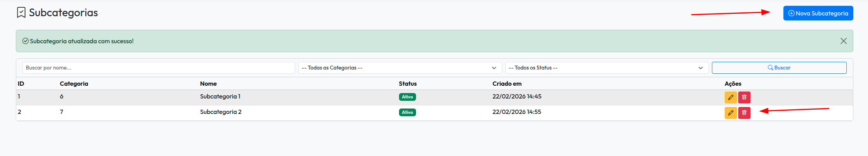The height and width of the screenshot is (156, 868).
Task: Dismiss the success alert message
Action: (x=843, y=41)
